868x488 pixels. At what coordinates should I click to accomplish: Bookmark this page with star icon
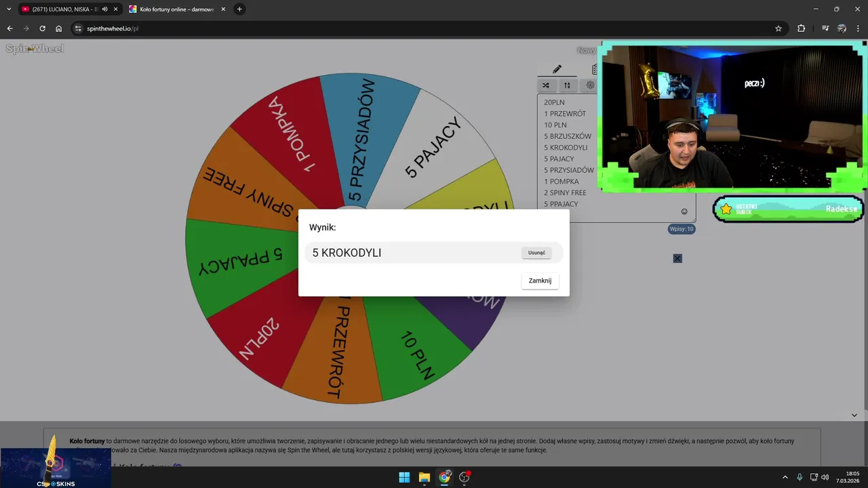pyautogui.click(x=778, y=28)
